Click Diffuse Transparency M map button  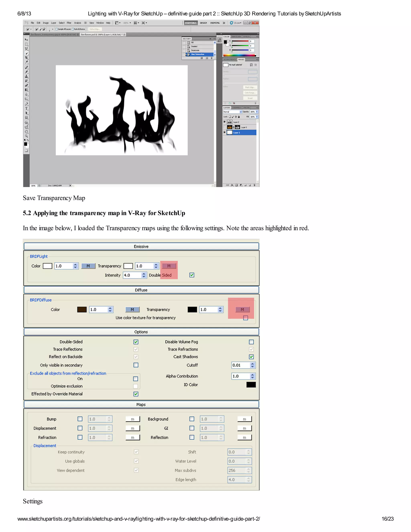pyautogui.click(x=242, y=309)
